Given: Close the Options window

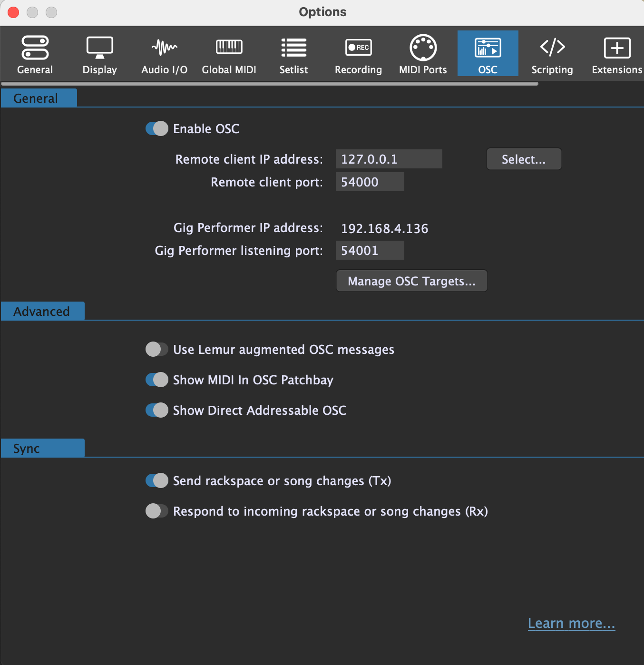Looking at the screenshot, I should click(13, 12).
